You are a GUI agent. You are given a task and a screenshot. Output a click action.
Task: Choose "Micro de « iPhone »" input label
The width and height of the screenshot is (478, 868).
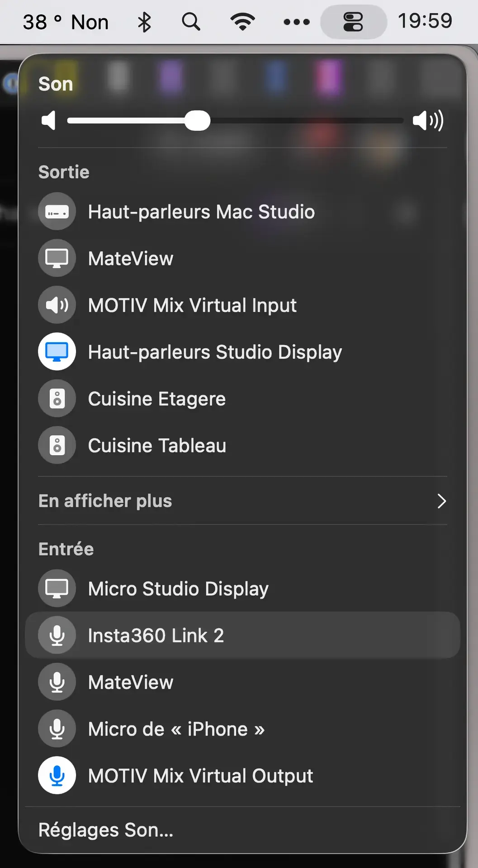click(x=176, y=729)
